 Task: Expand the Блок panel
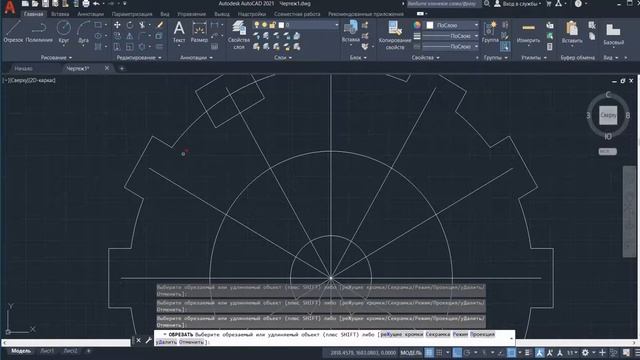click(358, 58)
